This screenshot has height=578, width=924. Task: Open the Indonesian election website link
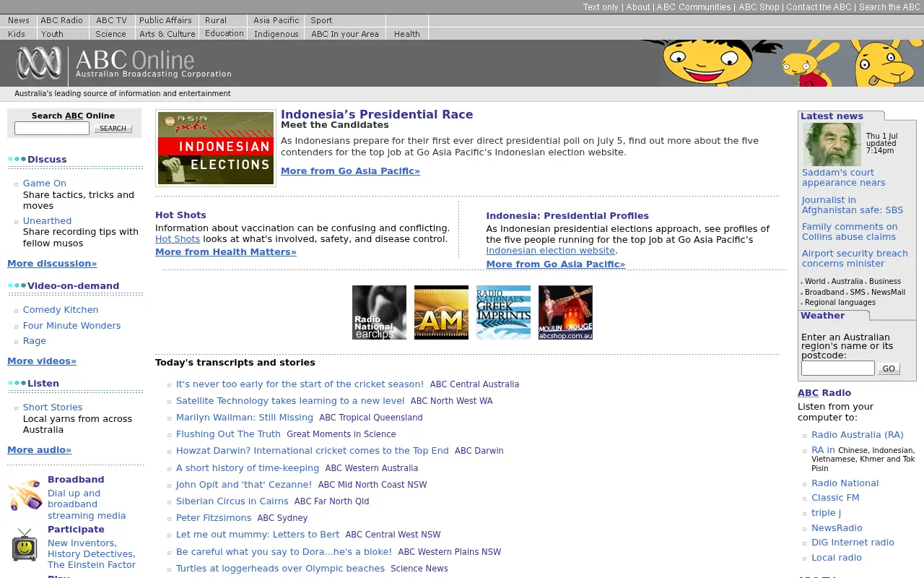click(x=551, y=251)
